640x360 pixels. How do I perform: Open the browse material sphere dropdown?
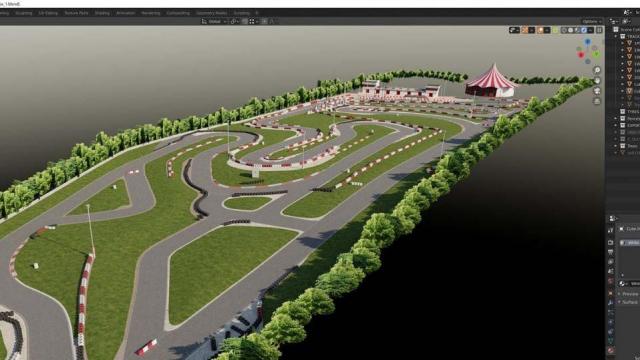[623, 284]
